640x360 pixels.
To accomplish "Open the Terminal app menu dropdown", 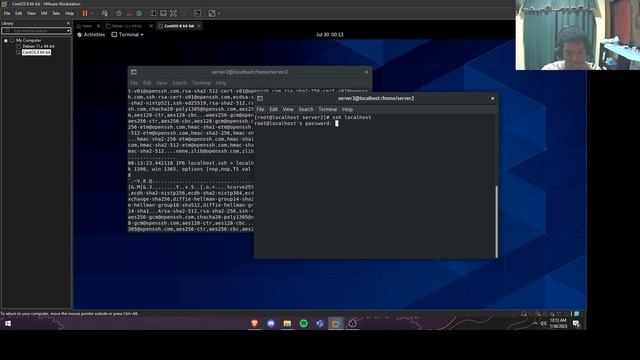I will point(127,35).
